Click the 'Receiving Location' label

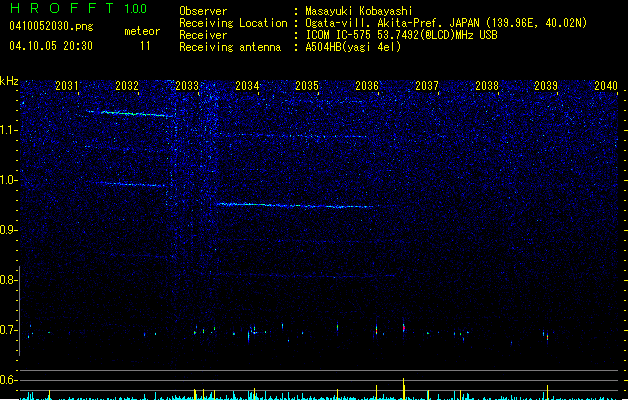coord(233,23)
